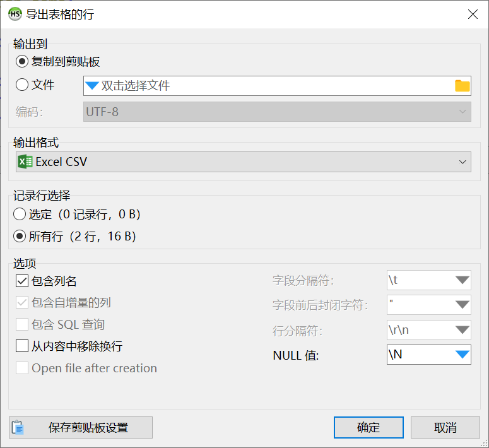
Task: Open the NULL 值 dropdown arrow
Action: pyautogui.click(x=462, y=355)
